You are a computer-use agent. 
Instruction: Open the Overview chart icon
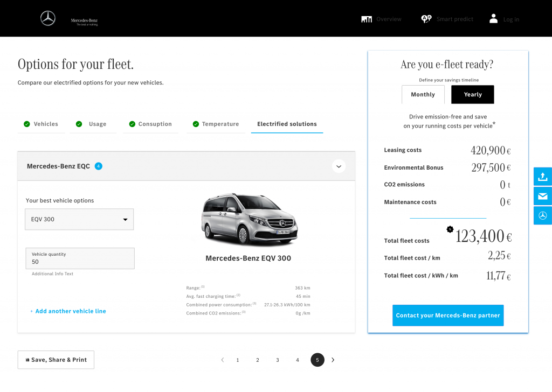coord(367,19)
